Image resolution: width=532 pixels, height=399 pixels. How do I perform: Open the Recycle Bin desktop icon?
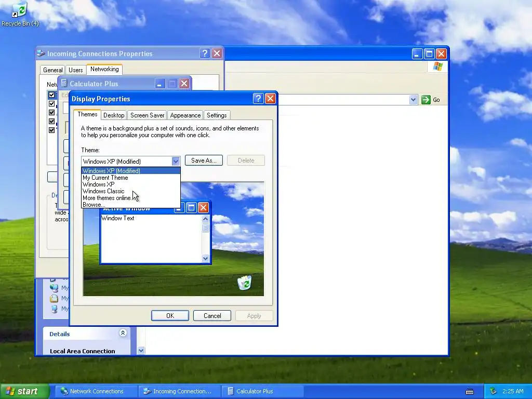click(20, 14)
